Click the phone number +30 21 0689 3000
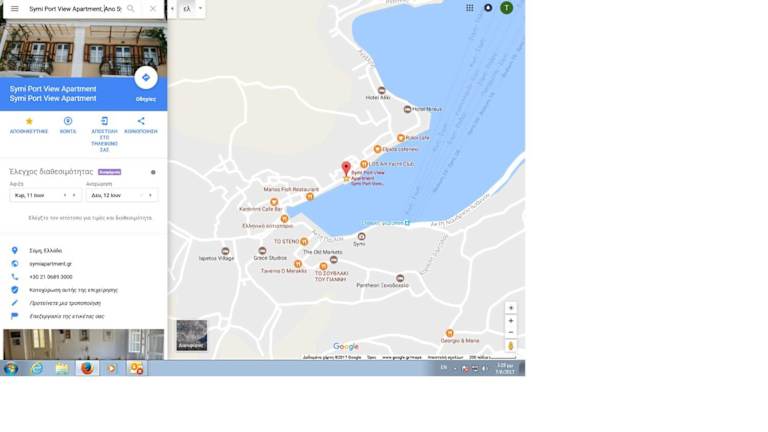768x432 pixels. click(50, 277)
